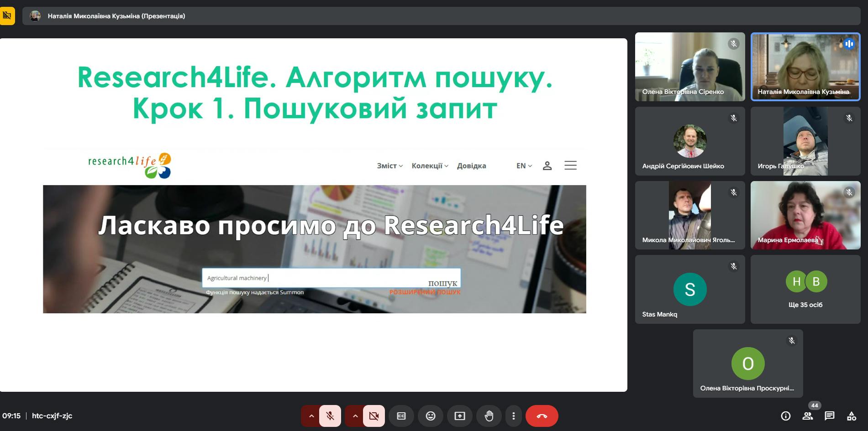Toggle the muted microphone button
Screen dimensions: 868x431
[330, 416]
